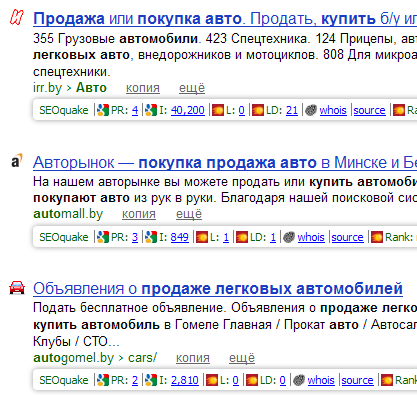Click Google index value 849 for automall.by
This screenshot has width=417, height=395.
coord(180,237)
